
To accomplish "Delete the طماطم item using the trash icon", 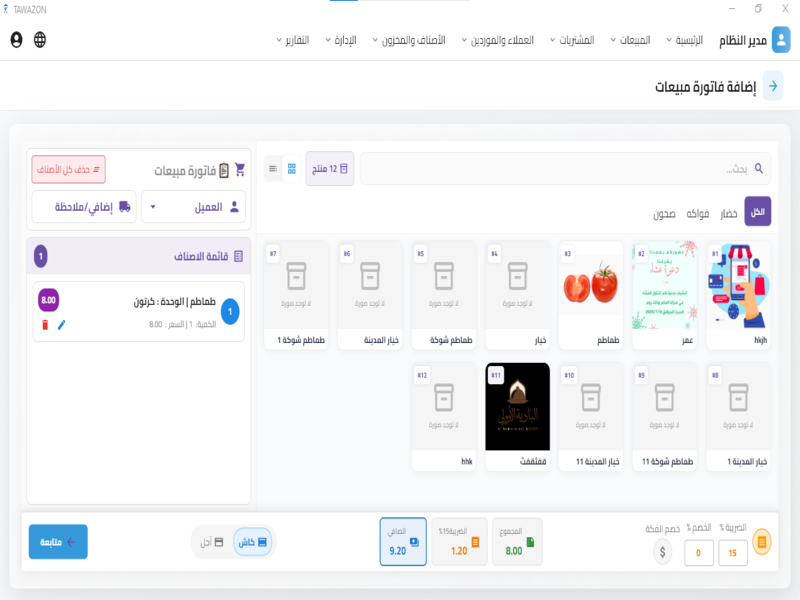I will (x=45, y=324).
